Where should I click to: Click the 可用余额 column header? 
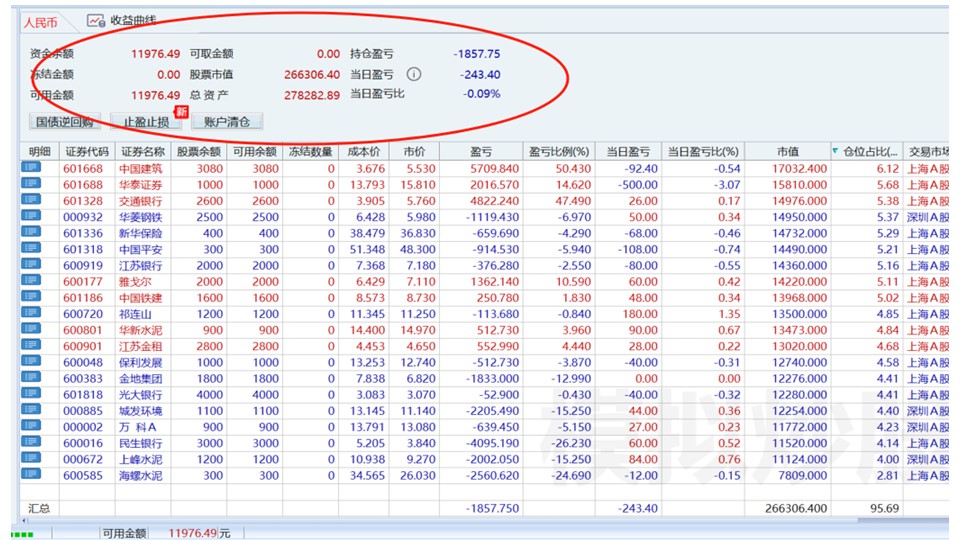click(254, 151)
